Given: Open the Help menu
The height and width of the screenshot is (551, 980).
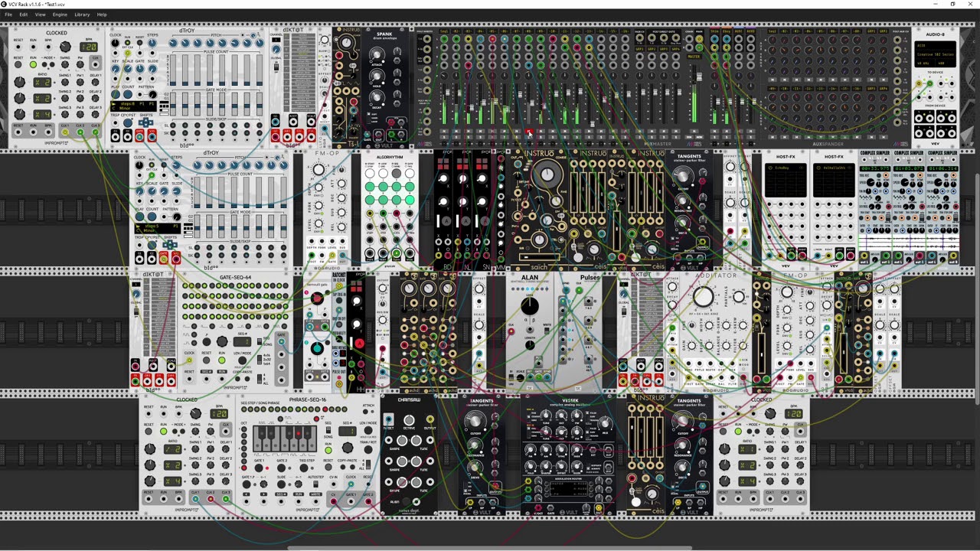Looking at the screenshot, I should [102, 15].
